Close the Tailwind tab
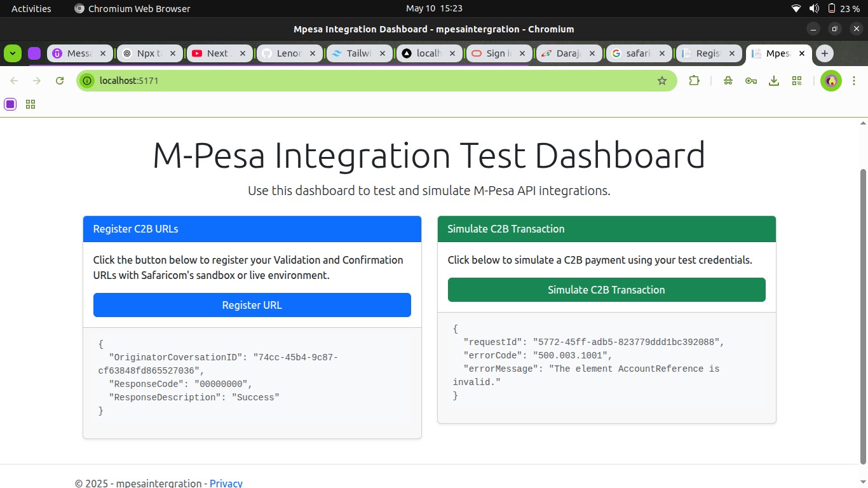The height and width of the screenshot is (488, 868). [x=383, y=53]
